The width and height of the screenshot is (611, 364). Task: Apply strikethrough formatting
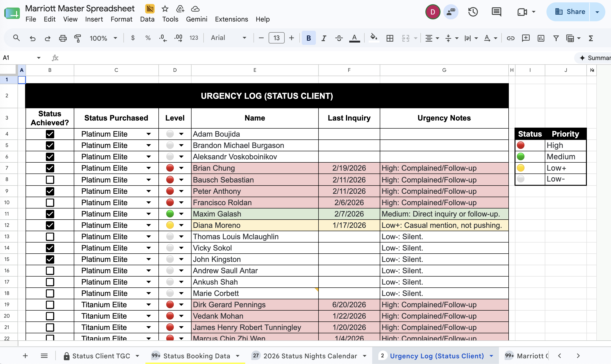click(x=339, y=38)
